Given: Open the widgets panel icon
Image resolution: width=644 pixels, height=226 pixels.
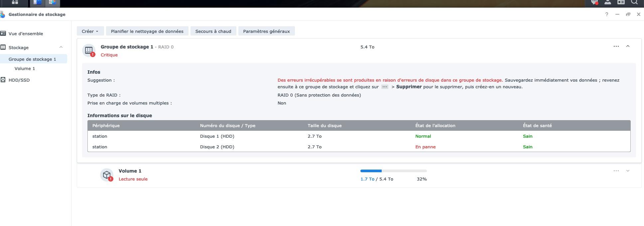Looking at the screenshot, I should point(621,2).
